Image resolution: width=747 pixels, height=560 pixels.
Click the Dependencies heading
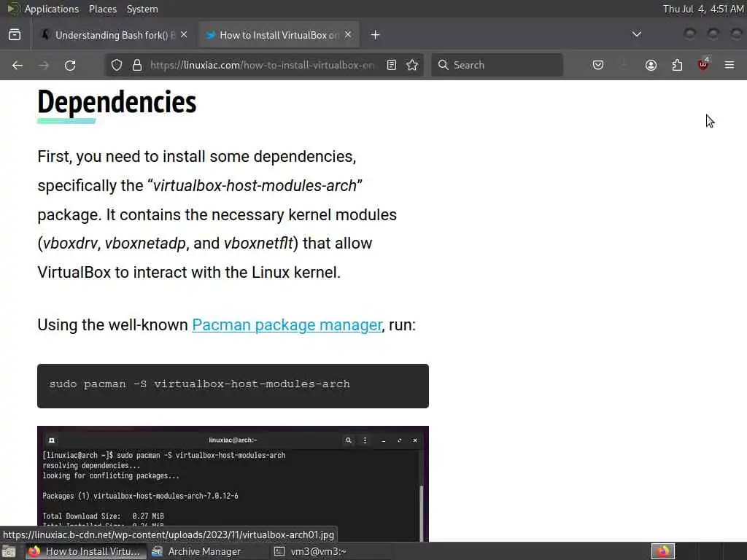tap(117, 102)
